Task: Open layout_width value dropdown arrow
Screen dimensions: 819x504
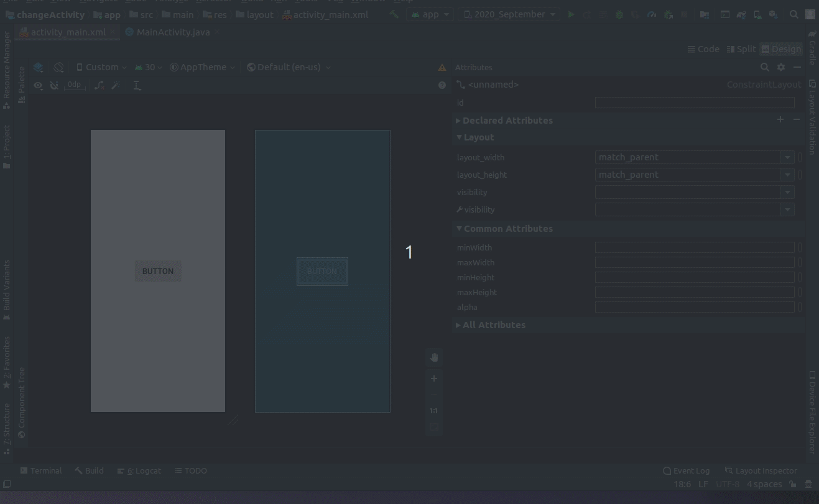Action: click(x=788, y=158)
